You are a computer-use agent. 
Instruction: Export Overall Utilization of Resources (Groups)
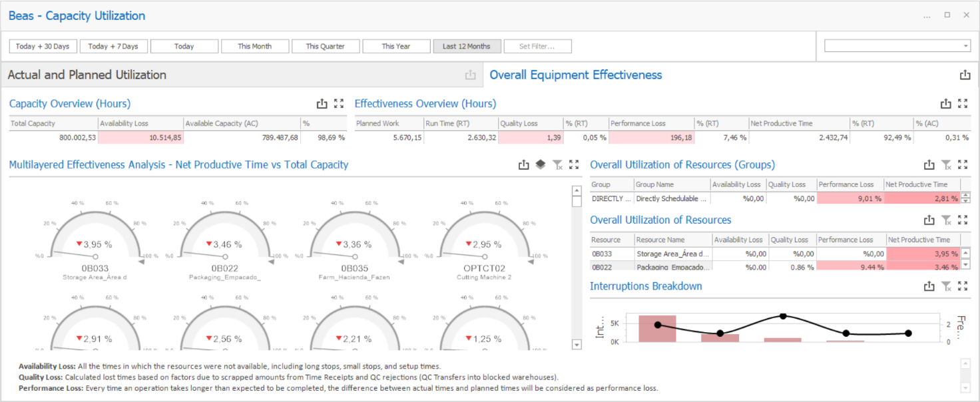point(929,165)
